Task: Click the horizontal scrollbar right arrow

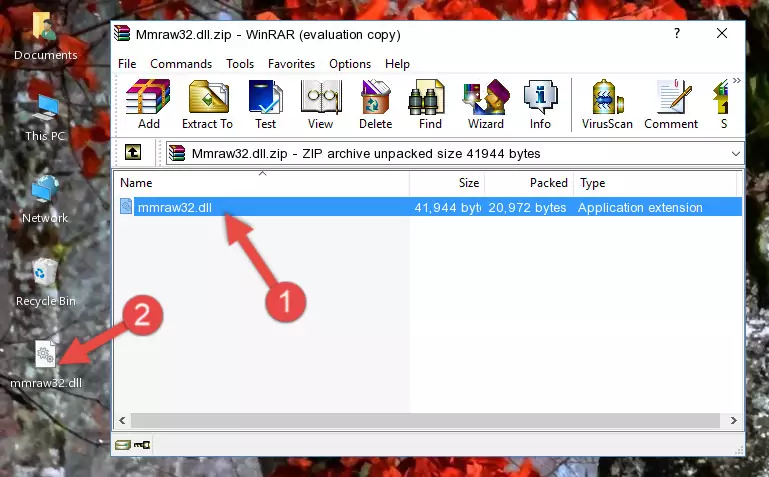Action: point(733,420)
